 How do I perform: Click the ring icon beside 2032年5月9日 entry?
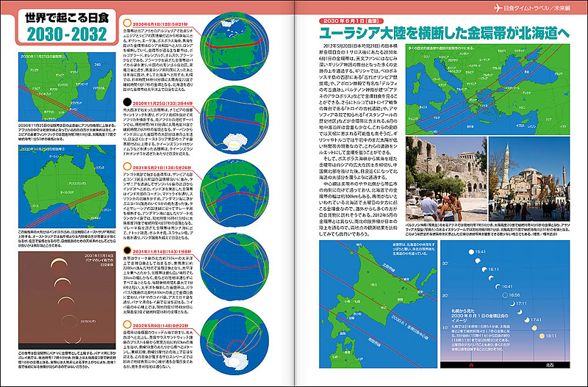point(127,325)
